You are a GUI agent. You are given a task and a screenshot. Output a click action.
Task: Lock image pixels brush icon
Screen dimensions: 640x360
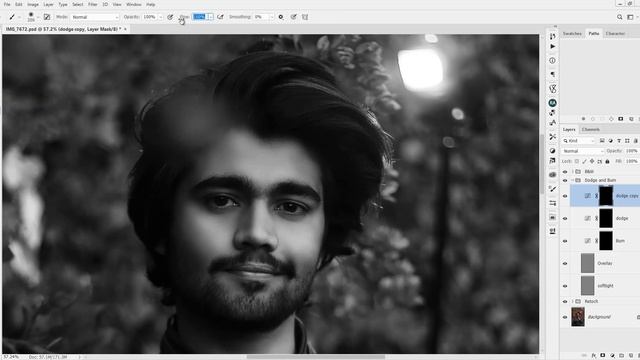point(584,161)
